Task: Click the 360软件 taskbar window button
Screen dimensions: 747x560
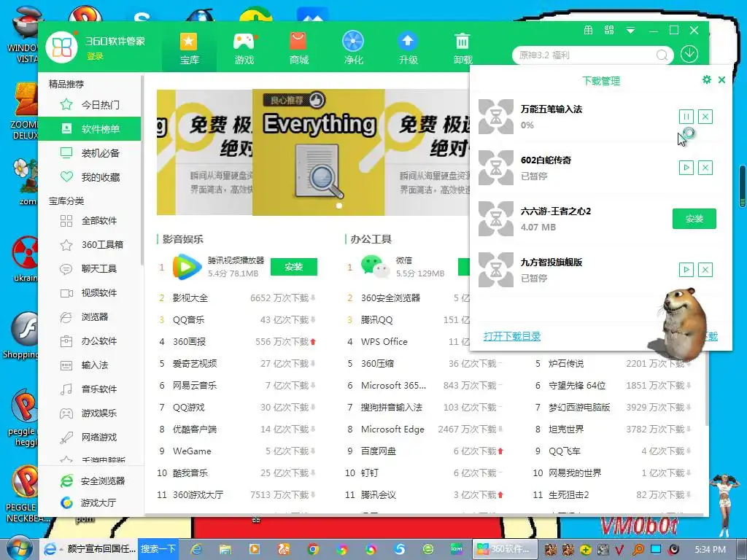Action: click(x=504, y=549)
